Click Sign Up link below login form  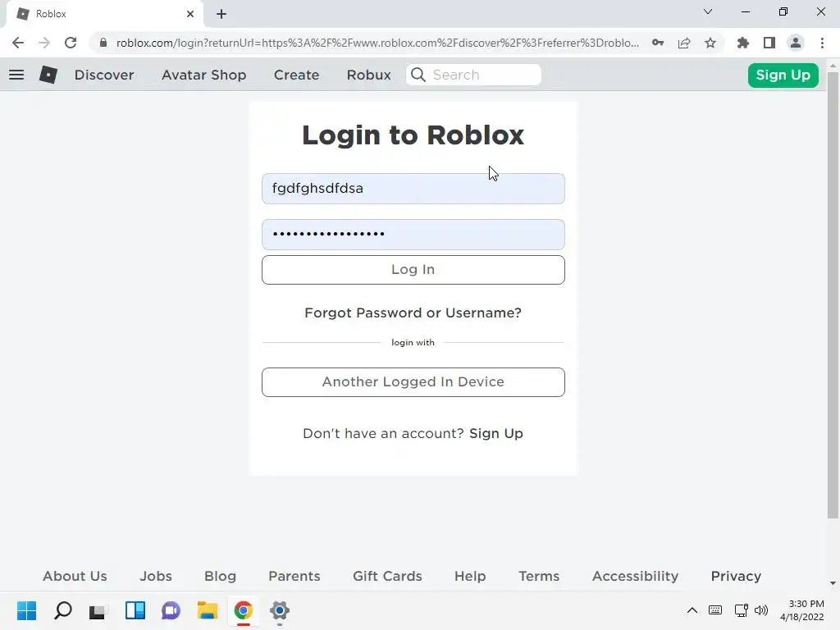496,433
